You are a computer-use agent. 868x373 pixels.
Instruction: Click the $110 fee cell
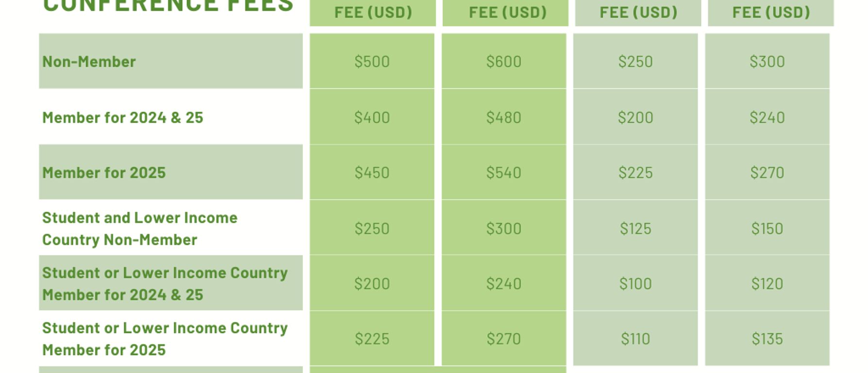(635, 339)
